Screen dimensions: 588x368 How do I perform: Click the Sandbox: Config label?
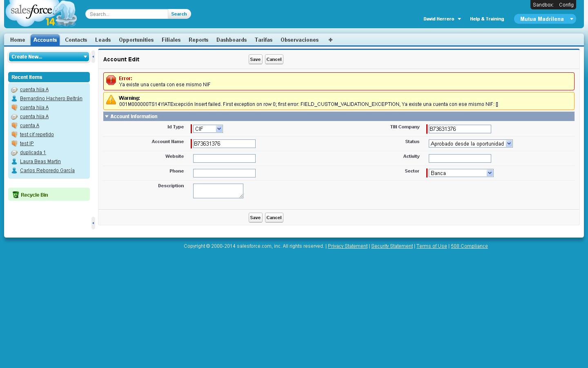tap(553, 5)
